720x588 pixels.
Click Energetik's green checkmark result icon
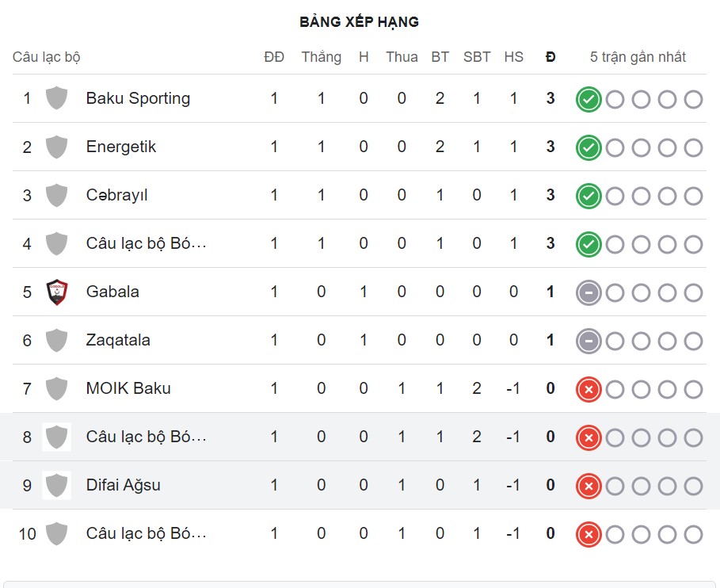[589, 148]
